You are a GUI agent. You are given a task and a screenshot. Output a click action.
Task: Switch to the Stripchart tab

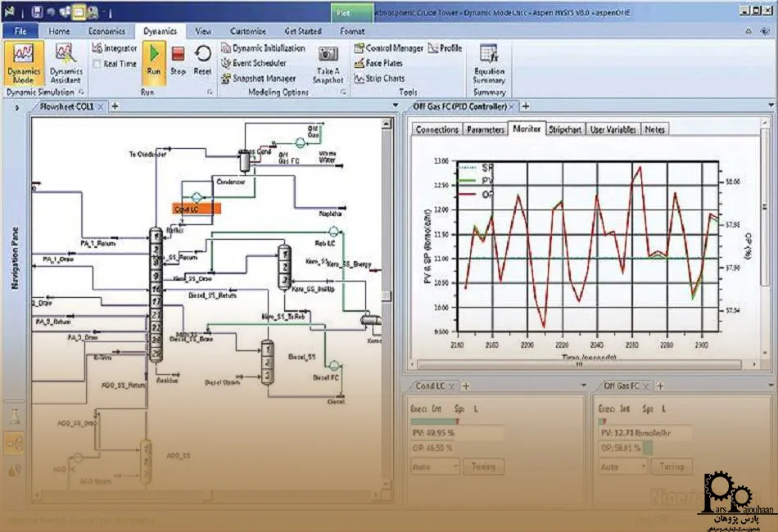tap(565, 129)
